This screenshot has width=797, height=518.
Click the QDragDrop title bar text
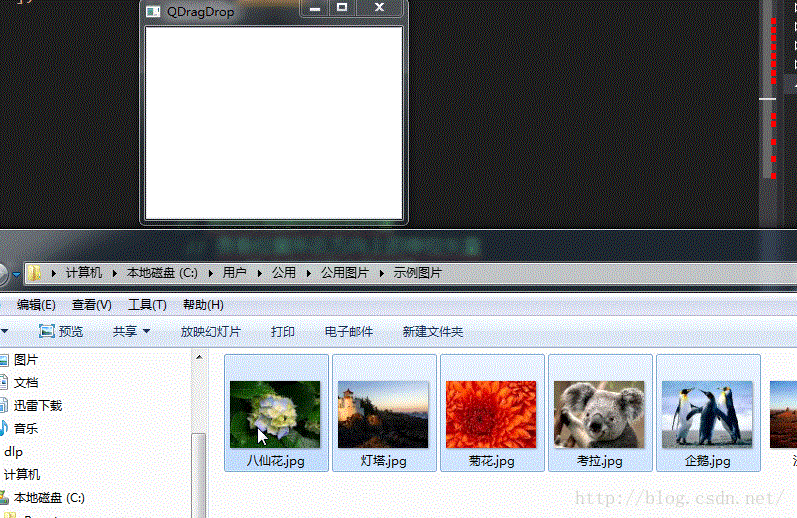[201, 12]
